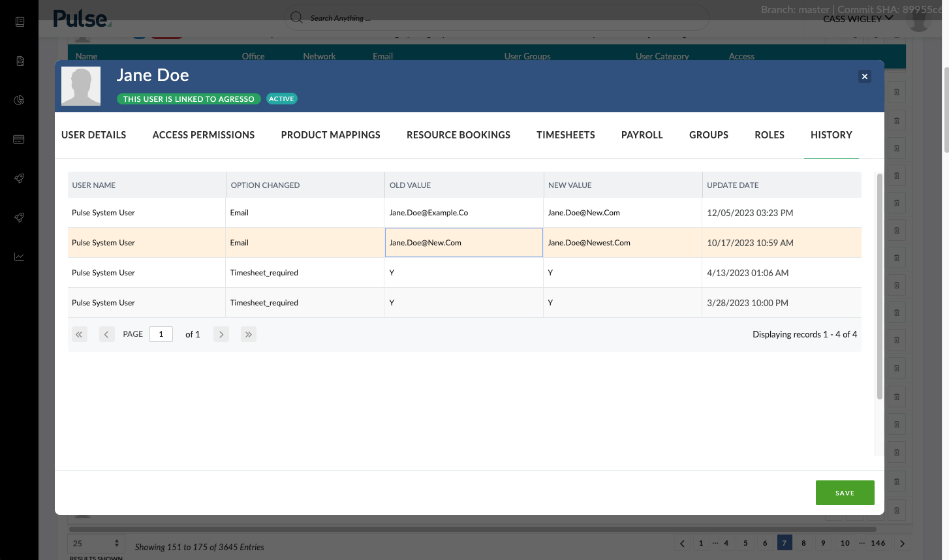Click the Jane.Doe@Newest.Com new value cell
The height and width of the screenshot is (560, 949).
coord(623,243)
